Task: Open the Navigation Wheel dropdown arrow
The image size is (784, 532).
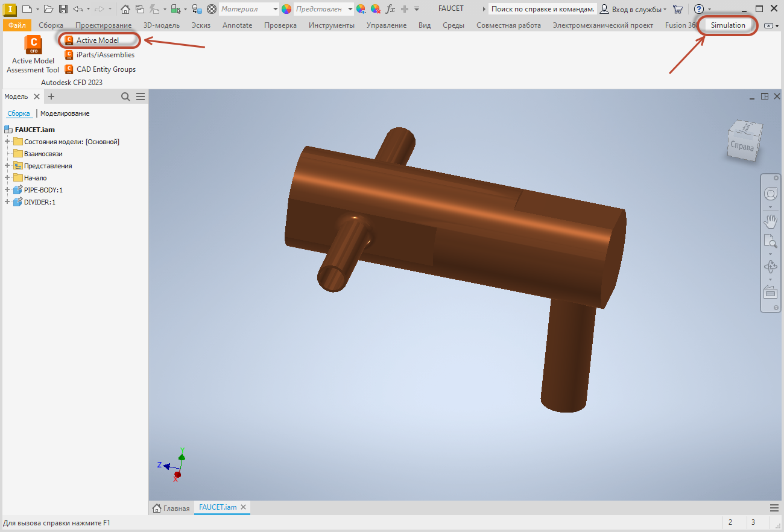Action: [771, 207]
